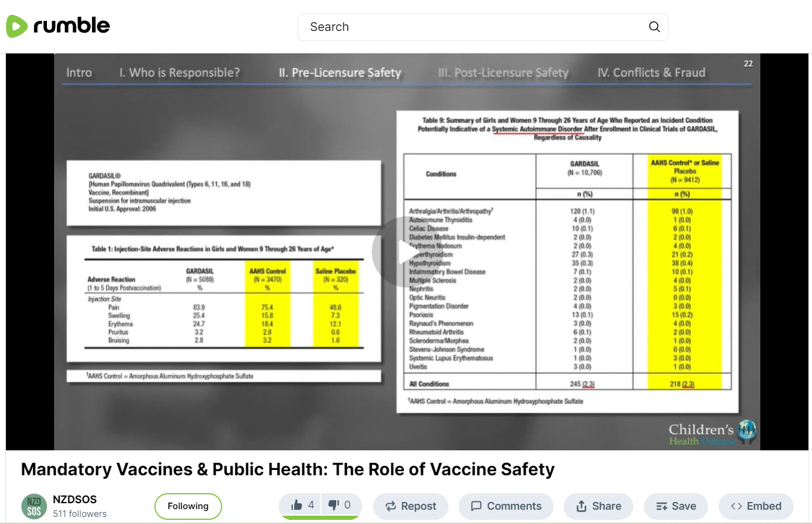Click 'Psoriasis' row in Table 9
812x524 pixels.
click(x=567, y=315)
